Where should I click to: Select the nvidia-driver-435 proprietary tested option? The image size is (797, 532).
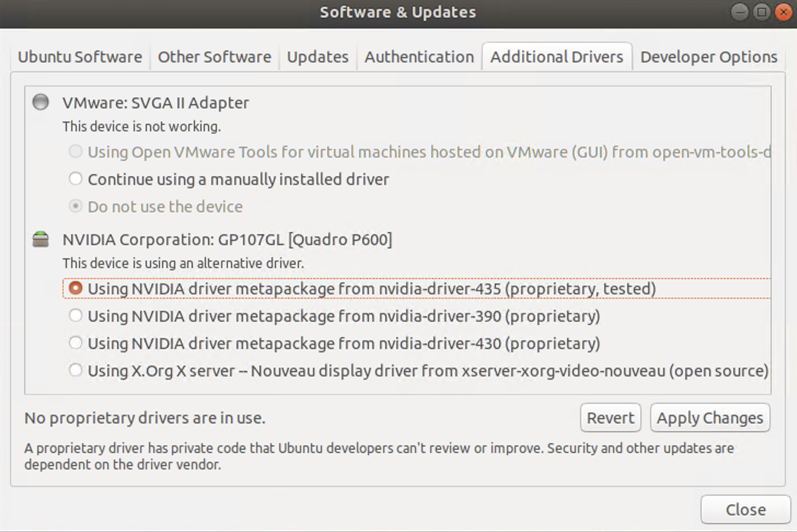76,288
